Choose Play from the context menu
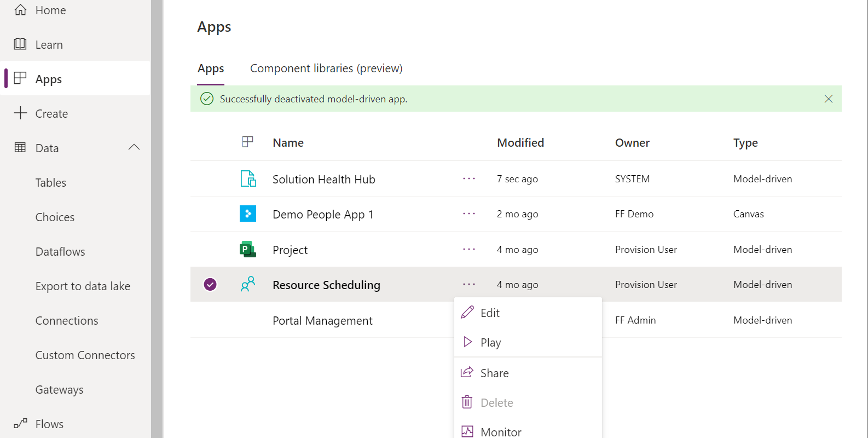 [x=528, y=342]
